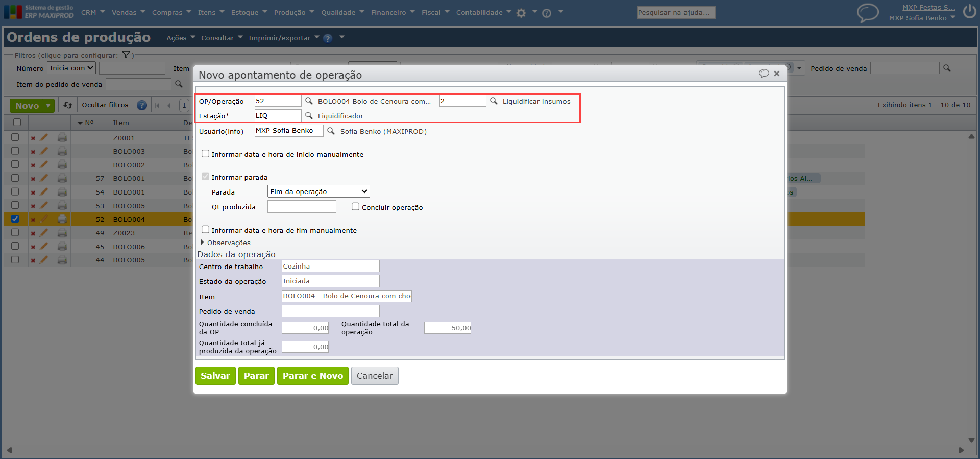Open MXP Festas S... company link
The image size is (980, 459).
click(x=928, y=7)
